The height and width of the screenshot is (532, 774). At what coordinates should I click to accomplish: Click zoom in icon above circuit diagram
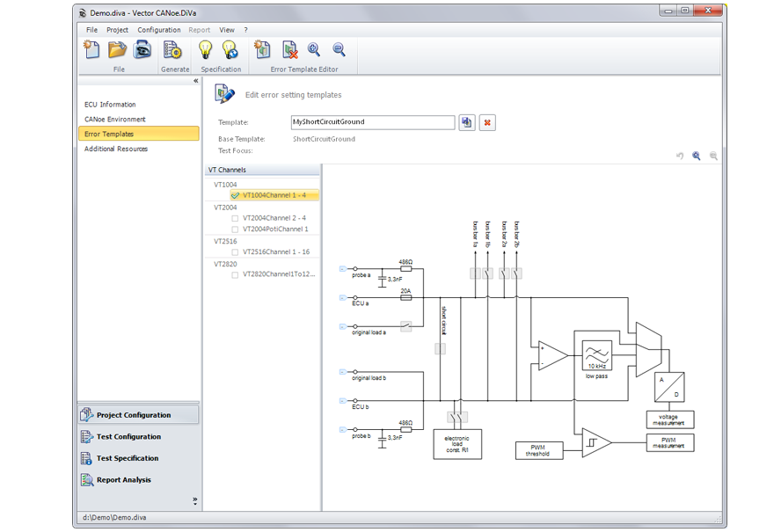[x=697, y=156]
